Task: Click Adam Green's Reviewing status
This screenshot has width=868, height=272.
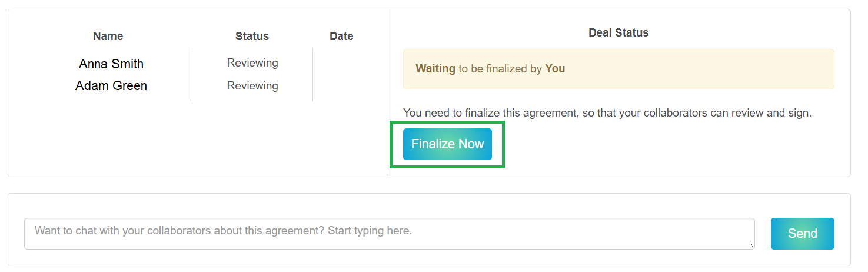Action: [x=252, y=86]
